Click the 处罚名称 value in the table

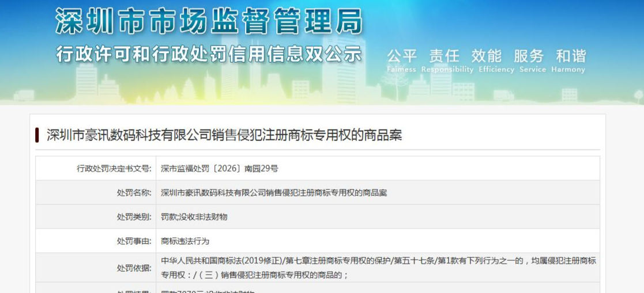click(274, 193)
